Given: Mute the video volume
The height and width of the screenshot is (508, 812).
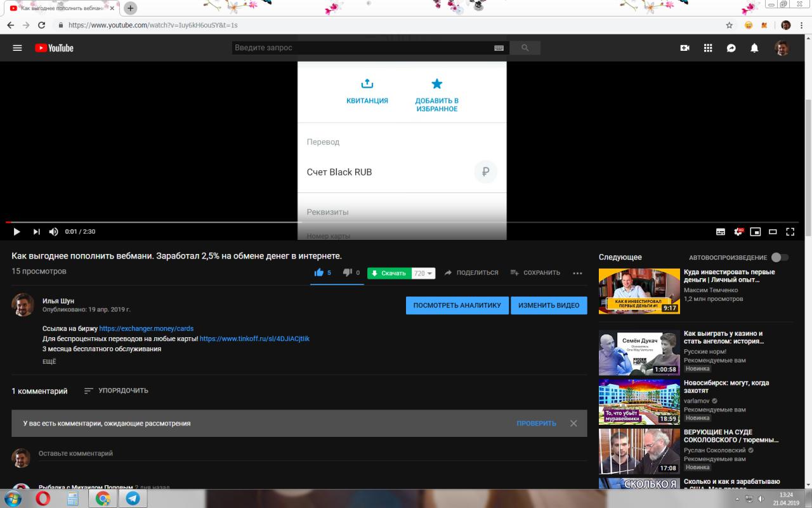Looking at the screenshot, I should click(x=54, y=232).
